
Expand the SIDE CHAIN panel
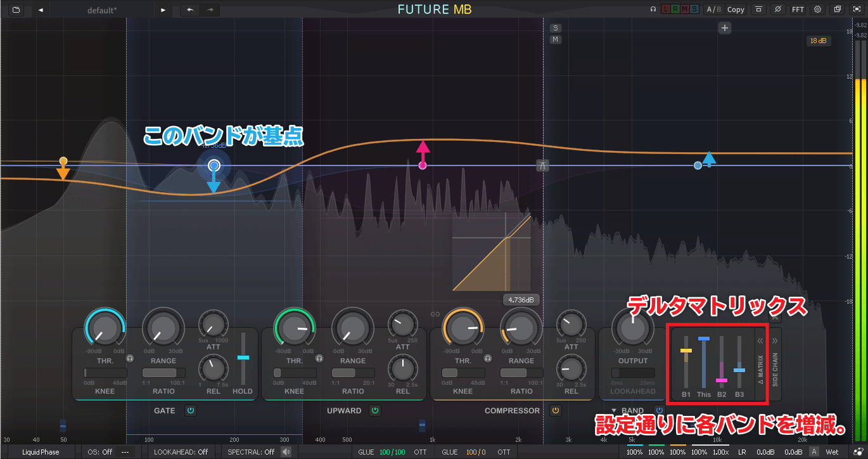[775, 340]
